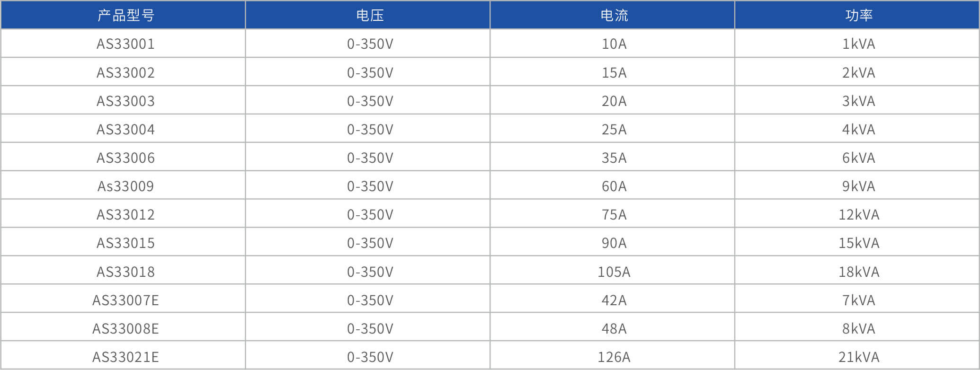This screenshot has height=370, width=980.
Task: Click the AS33003 product model
Action: coord(125,101)
